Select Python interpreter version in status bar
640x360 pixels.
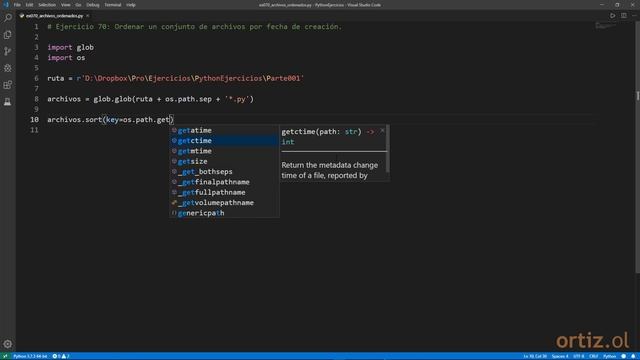(30, 356)
